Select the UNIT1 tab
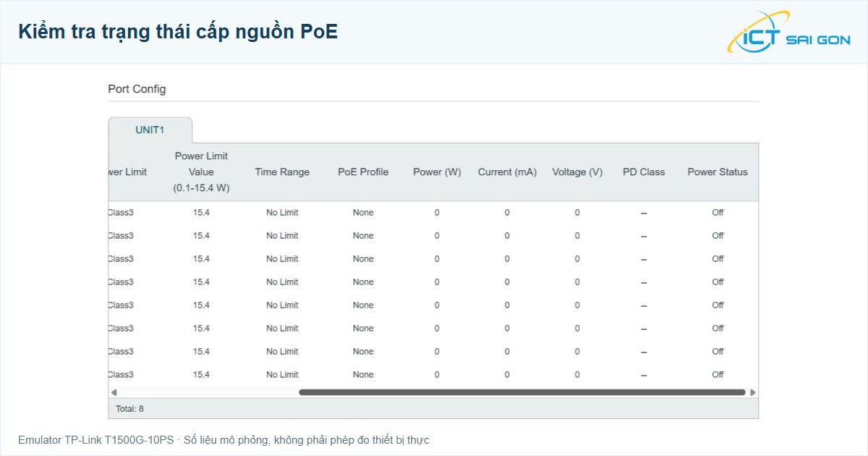 [x=150, y=130]
